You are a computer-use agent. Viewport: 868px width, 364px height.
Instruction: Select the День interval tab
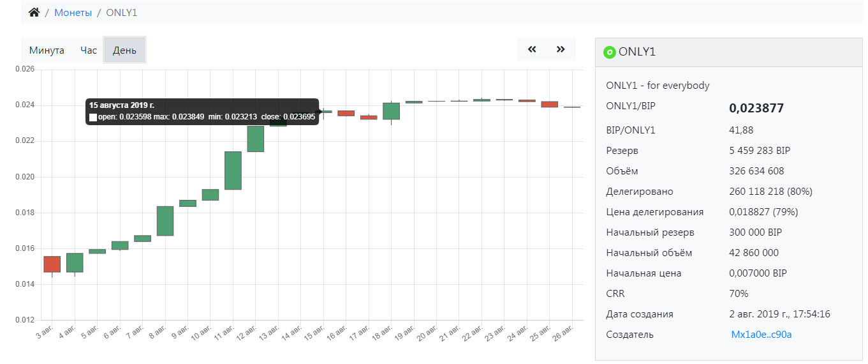(x=124, y=50)
